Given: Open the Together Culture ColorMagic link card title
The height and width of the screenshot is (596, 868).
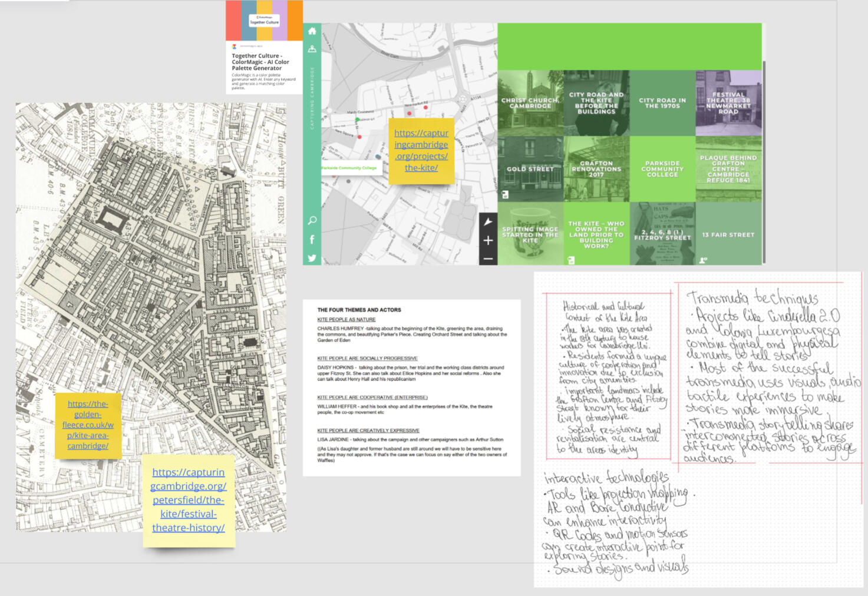Looking at the screenshot, I should [260, 62].
